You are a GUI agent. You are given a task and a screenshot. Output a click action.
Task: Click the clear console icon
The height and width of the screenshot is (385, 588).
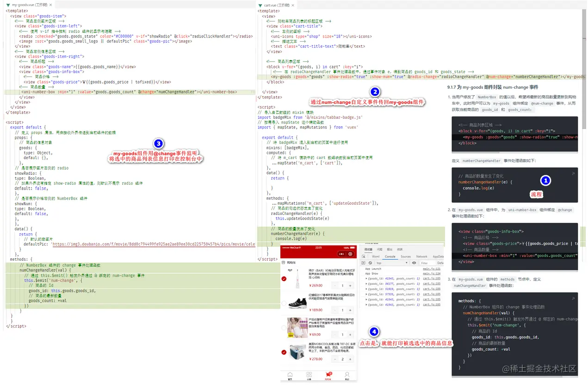tap(370, 263)
